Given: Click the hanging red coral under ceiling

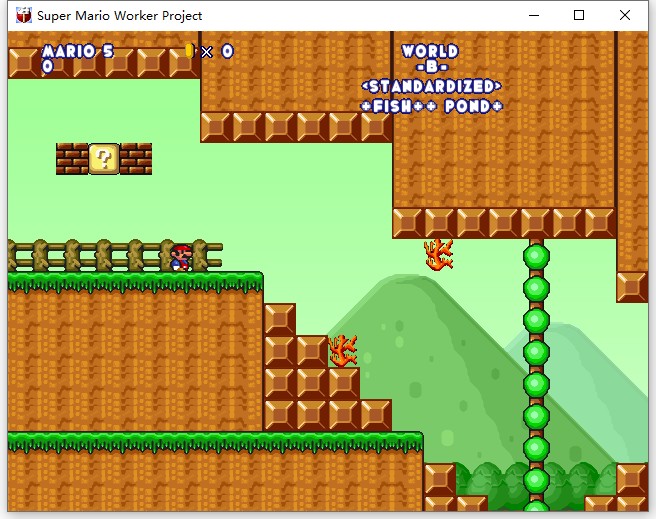Looking at the screenshot, I should (438, 254).
